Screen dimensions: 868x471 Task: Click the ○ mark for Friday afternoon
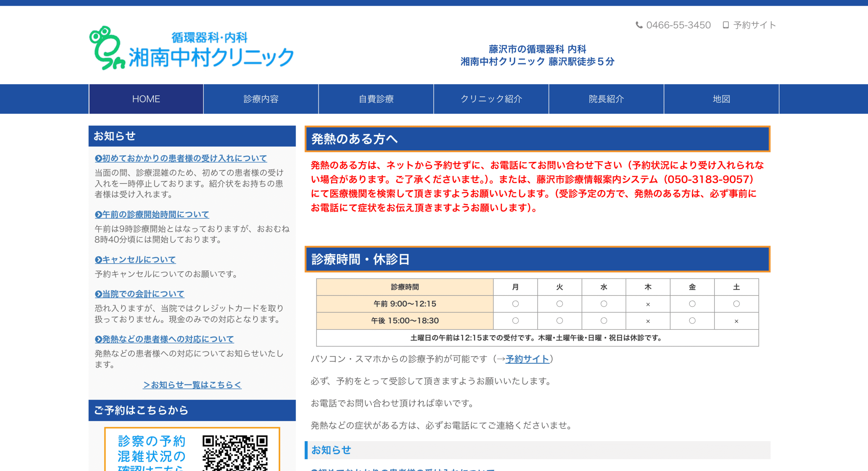[x=692, y=321]
